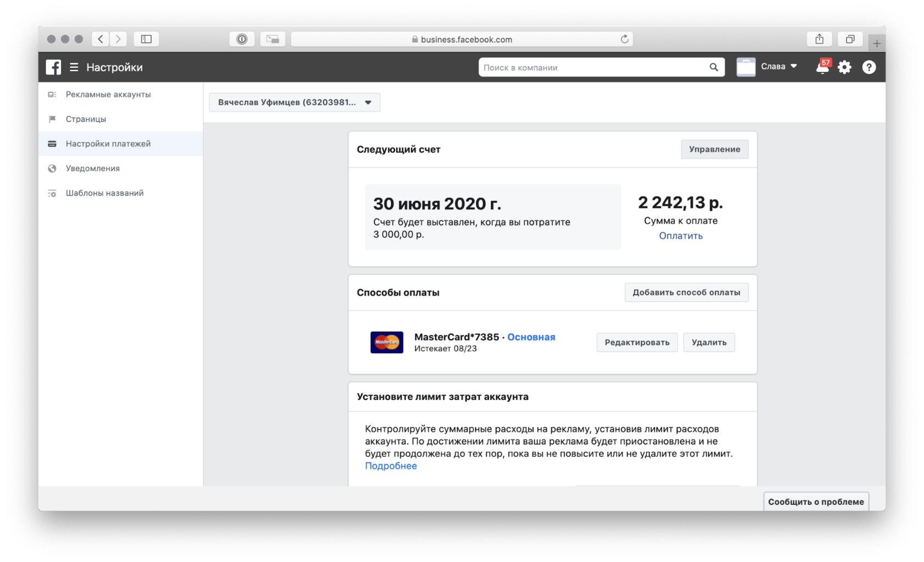Click the 30 июня 2020 г. date text
Image resolution: width=924 pixels, height=562 pixels.
pyautogui.click(x=437, y=203)
